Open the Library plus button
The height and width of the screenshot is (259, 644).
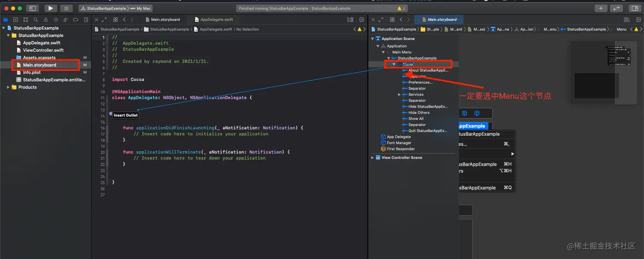[x=601, y=8]
